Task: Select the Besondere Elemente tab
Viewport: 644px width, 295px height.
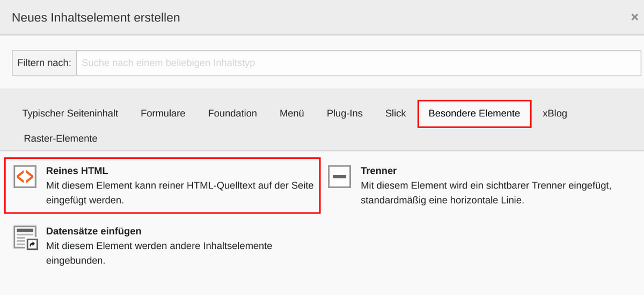Action: coord(474,113)
